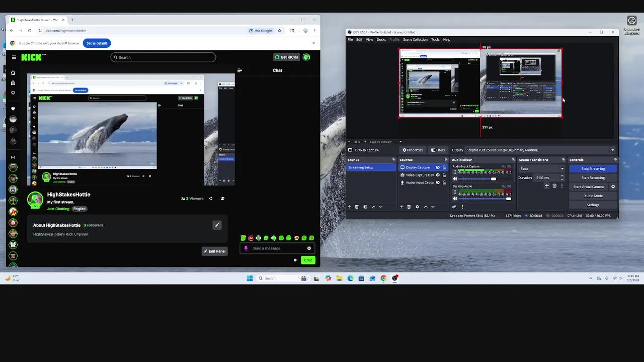Open the Fade transition dropdown
Viewport: 644px width, 362px height.
click(x=542, y=169)
